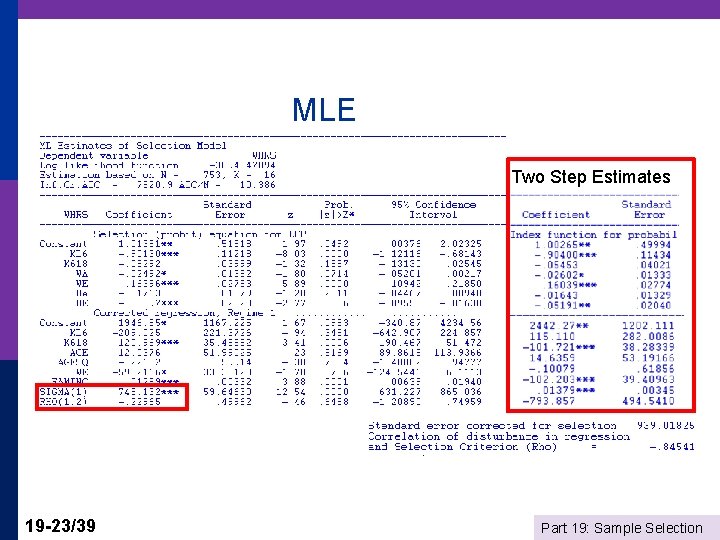Click two-step standard error .01333
The image size is (720, 540).
click(653, 276)
